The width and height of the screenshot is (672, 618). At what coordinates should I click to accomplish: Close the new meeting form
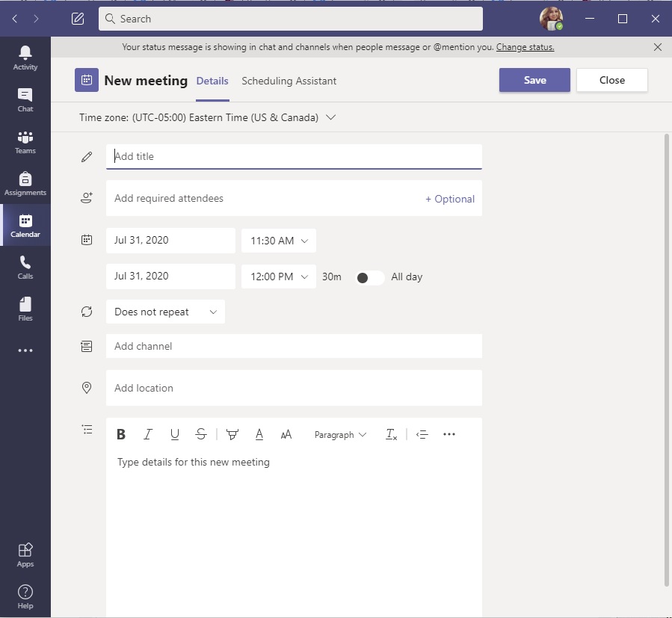click(x=611, y=80)
